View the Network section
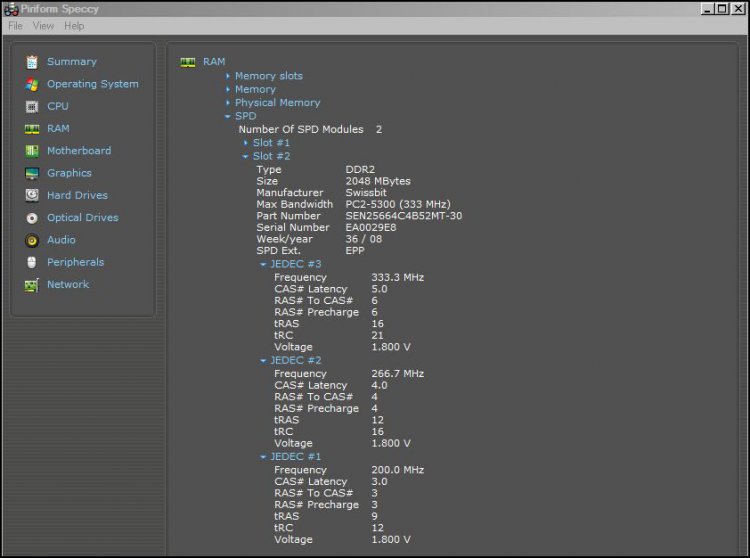 pos(68,284)
